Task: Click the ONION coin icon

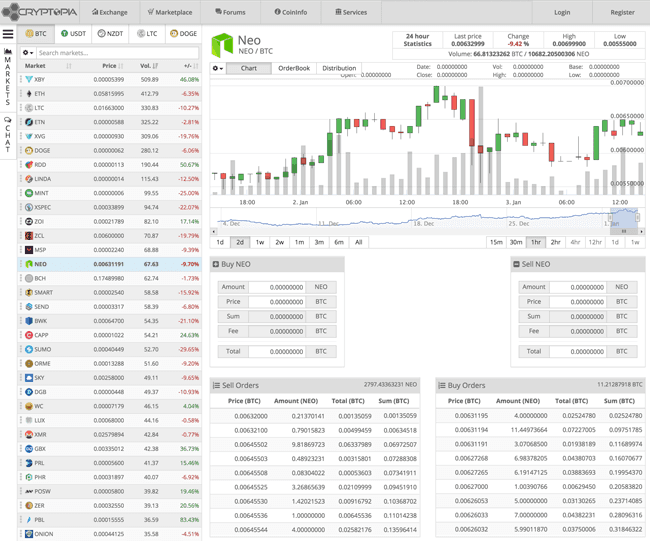Action: pos(29,534)
